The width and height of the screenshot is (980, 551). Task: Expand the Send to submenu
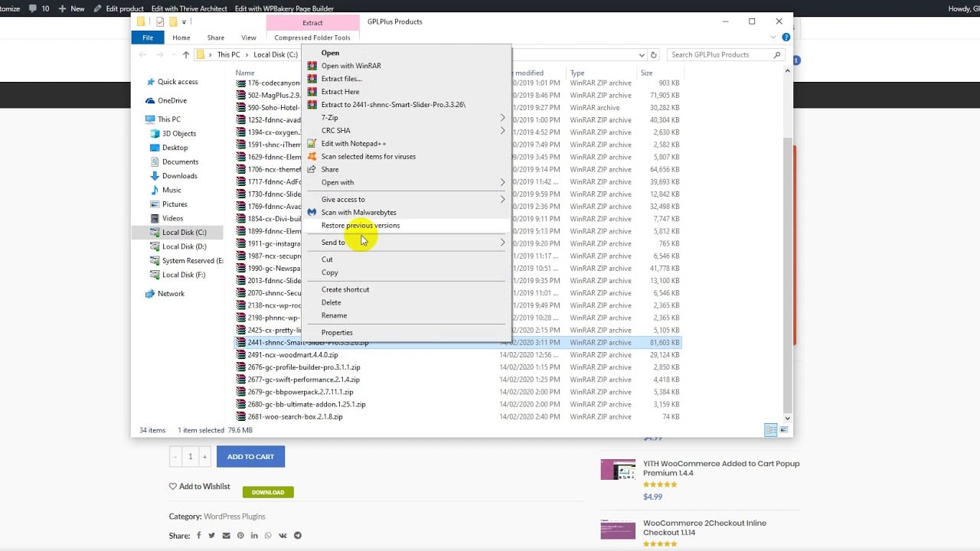pos(407,243)
